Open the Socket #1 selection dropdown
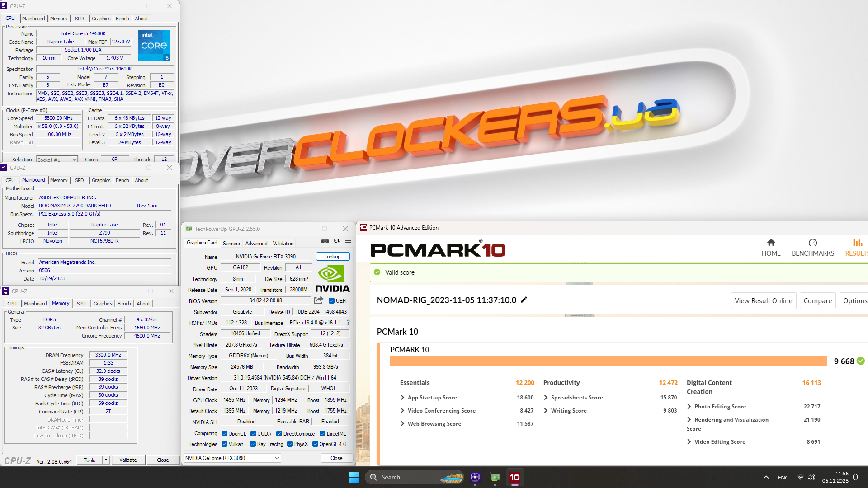 (57, 160)
